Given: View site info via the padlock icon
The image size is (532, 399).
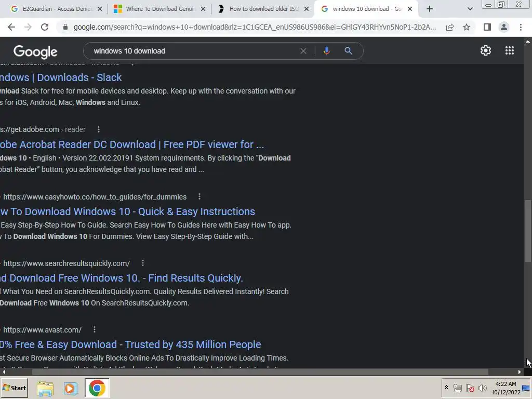Looking at the screenshot, I should tap(65, 27).
